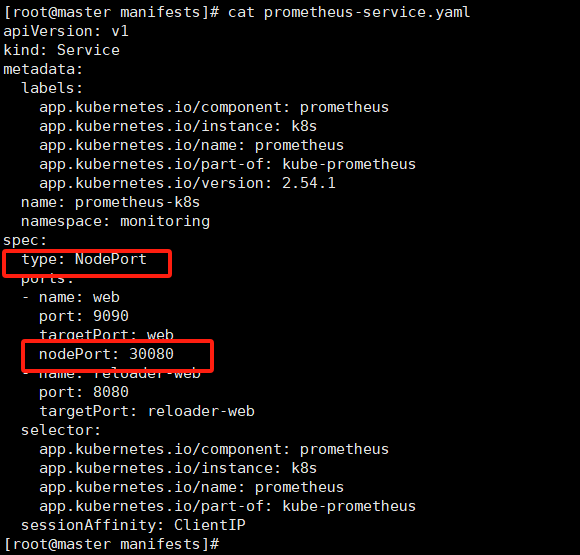
Task: Click the part-of: kube-prometheus label under labels
Action: (x=227, y=164)
